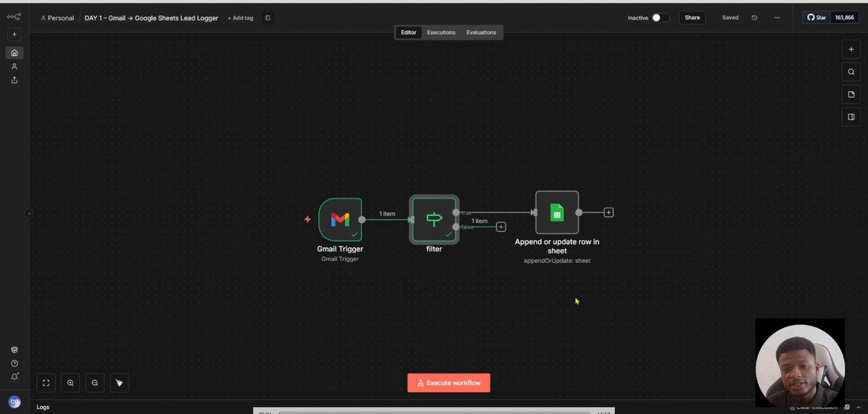The width and height of the screenshot is (868, 414).
Task: Click the 1 item label after Gmail Trigger
Action: (x=388, y=214)
